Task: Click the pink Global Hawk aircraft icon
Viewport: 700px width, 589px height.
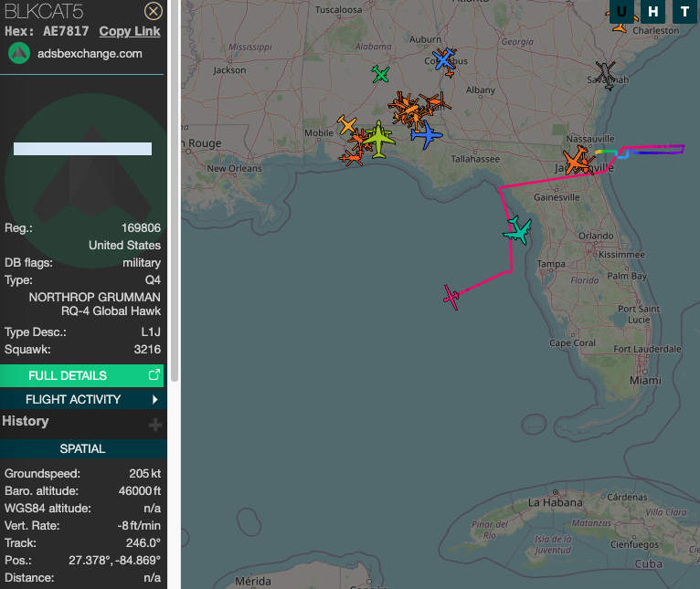Action: (x=451, y=296)
